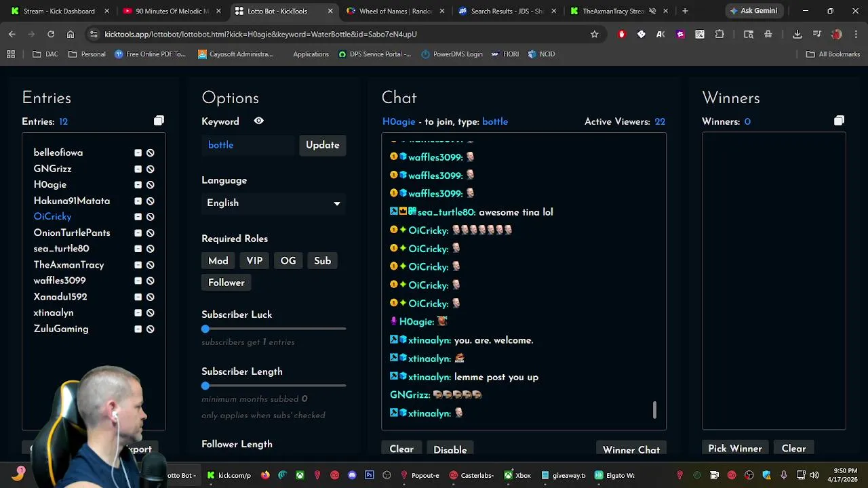The height and width of the screenshot is (488, 868).
Task: Click the browser address bar URL
Action: (260, 34)
